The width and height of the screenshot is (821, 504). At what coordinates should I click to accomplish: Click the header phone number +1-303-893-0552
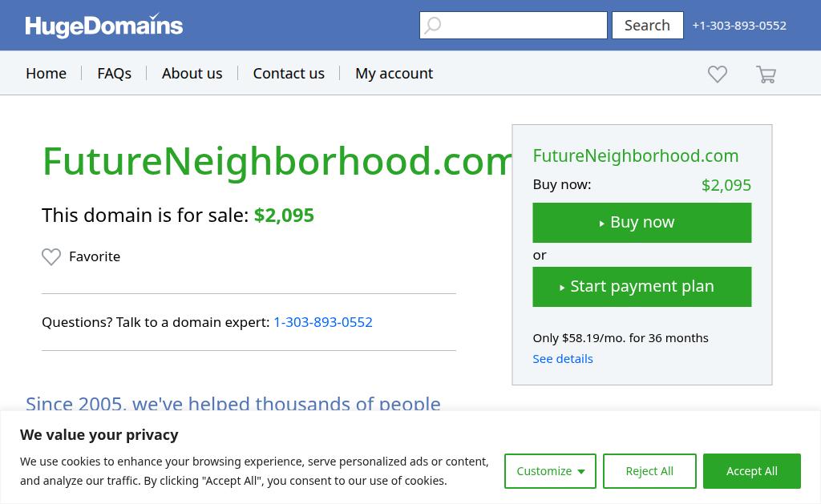point(739,26)
